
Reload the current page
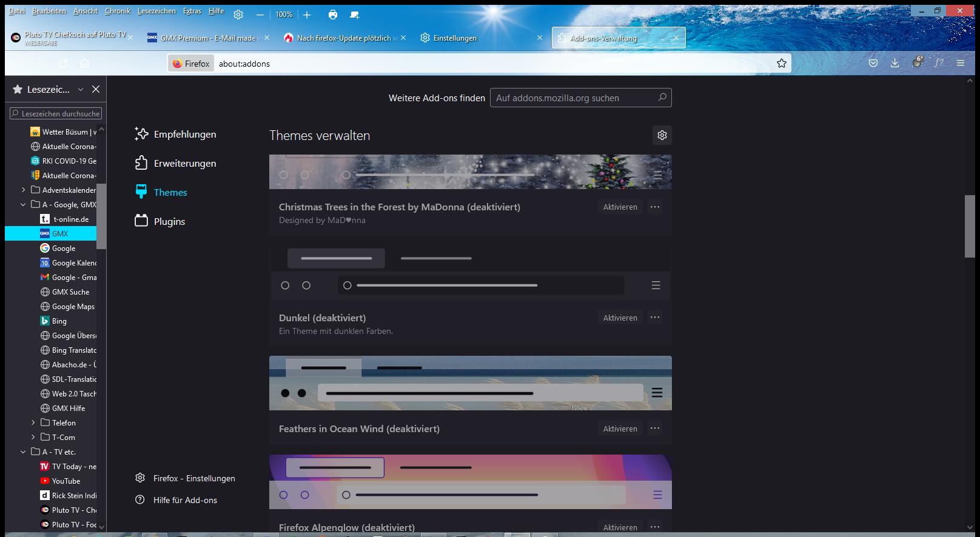pos(63,63)
